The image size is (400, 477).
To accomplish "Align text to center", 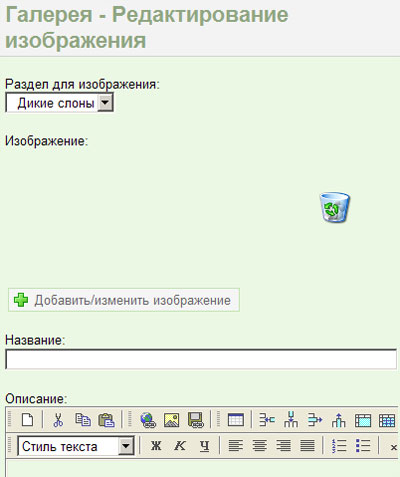I will tap(260, 446).
